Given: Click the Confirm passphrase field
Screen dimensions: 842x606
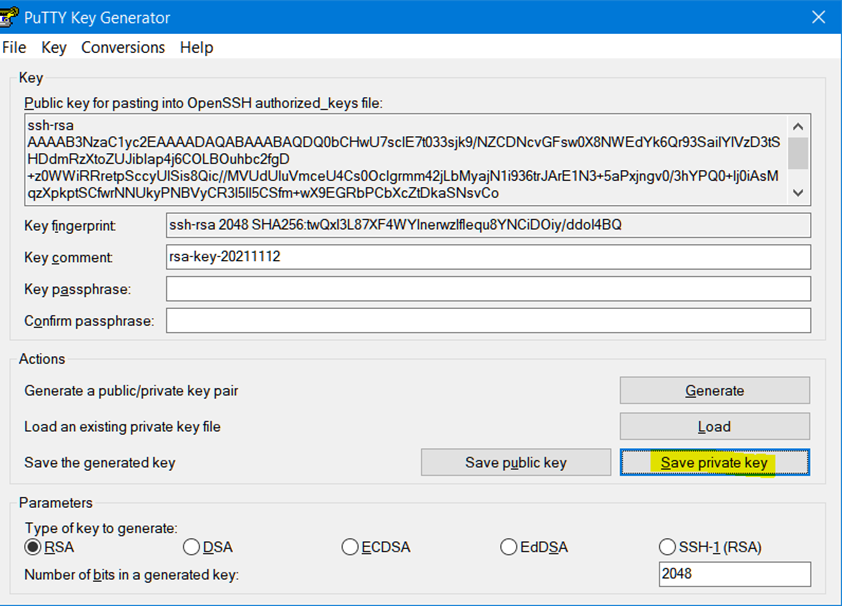Looking at the screenshot, I should (x=488, y=320).
